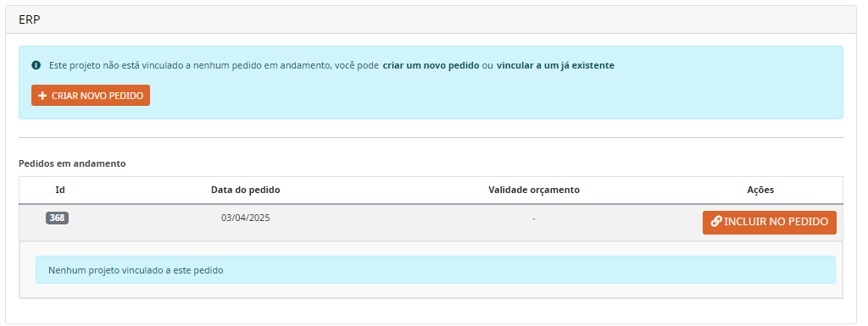Open the 'vincular a um já existente' link
The width and height of the screenshot is (868, 326).
pyautogui.click(x=555, y=65)
